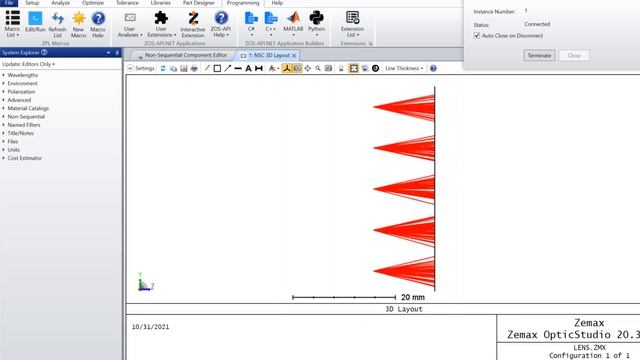Open the Extension List

pos(352,24)
